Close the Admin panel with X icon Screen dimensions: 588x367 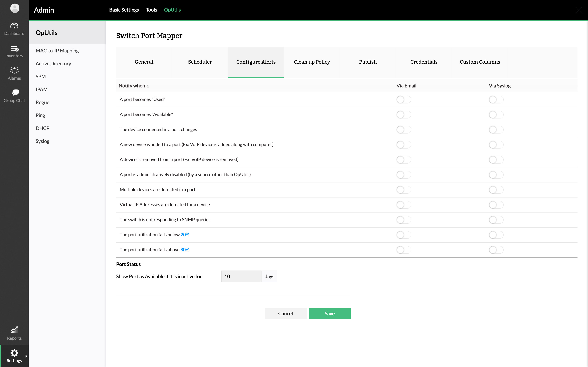pyautogui.click(x=579, y=10)
